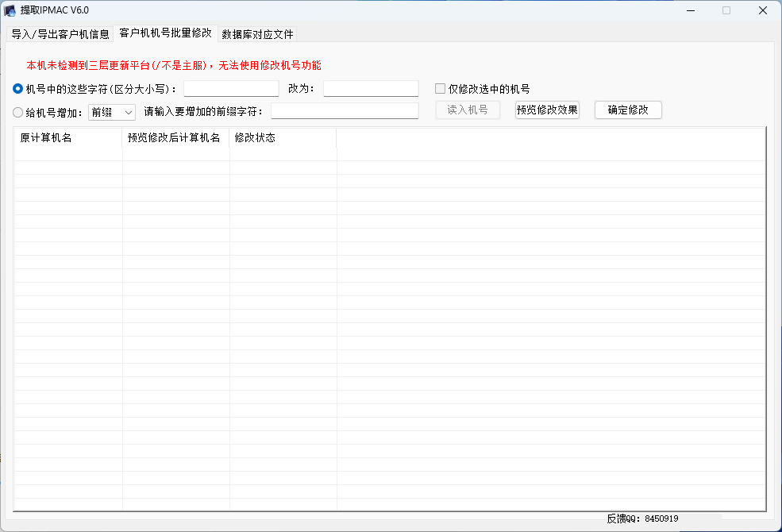Screen dimensions: 782x532
Task: Enable the 仅修改选中的机号 checkbox
Action: click(x=440, y=89)
